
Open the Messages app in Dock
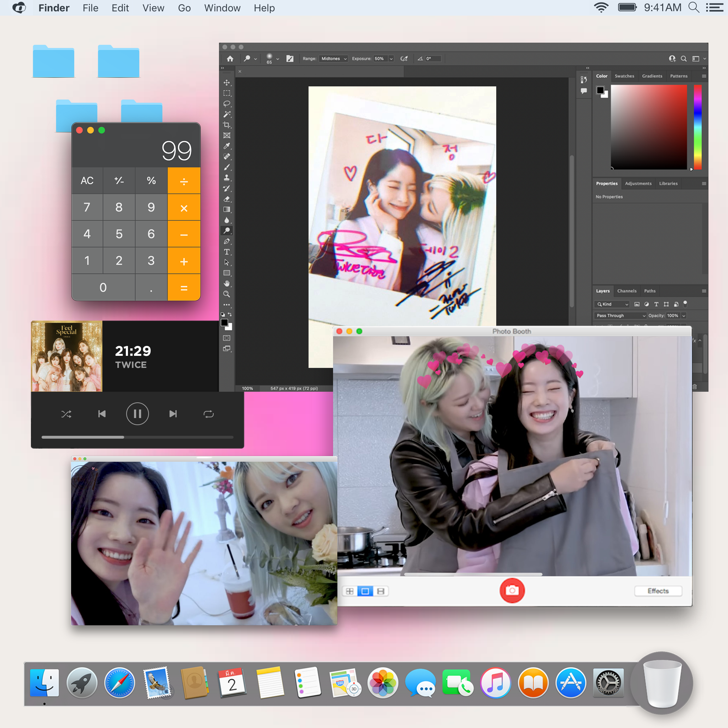point(420,683)
